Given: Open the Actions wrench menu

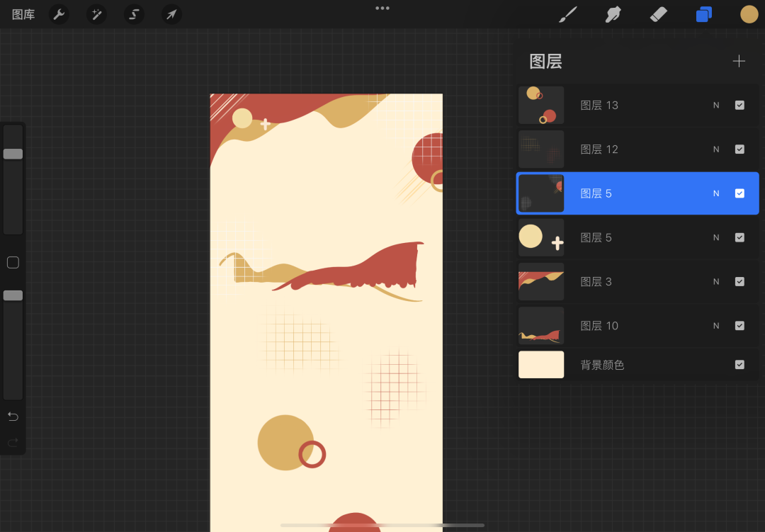Looking at the screenshot, I should pos(59,14).
